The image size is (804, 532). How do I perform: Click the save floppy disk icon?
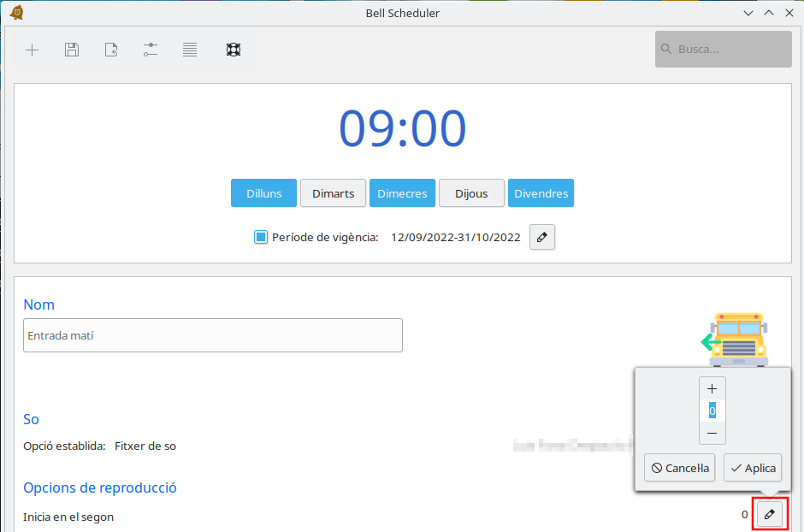pos(72,50)
